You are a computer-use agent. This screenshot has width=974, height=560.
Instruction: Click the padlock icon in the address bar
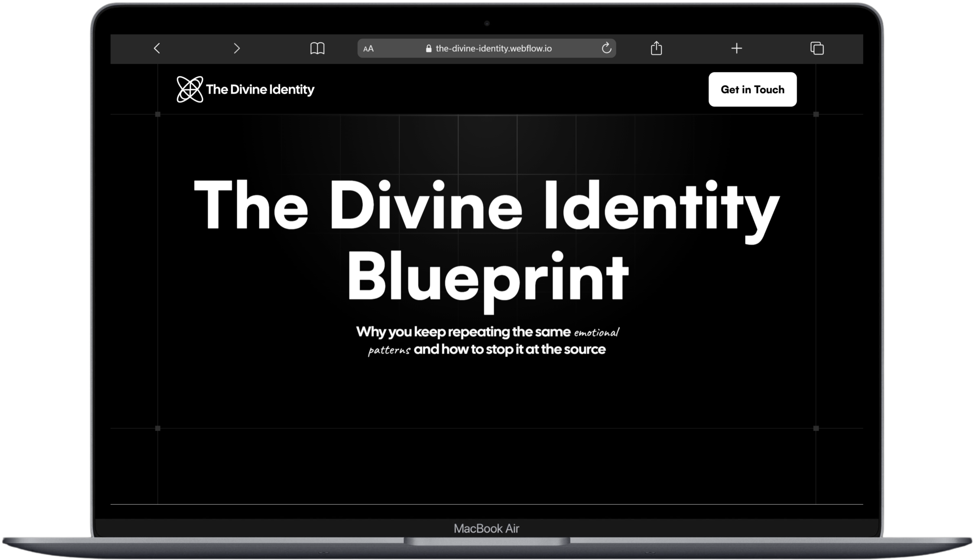click(428, 48)
